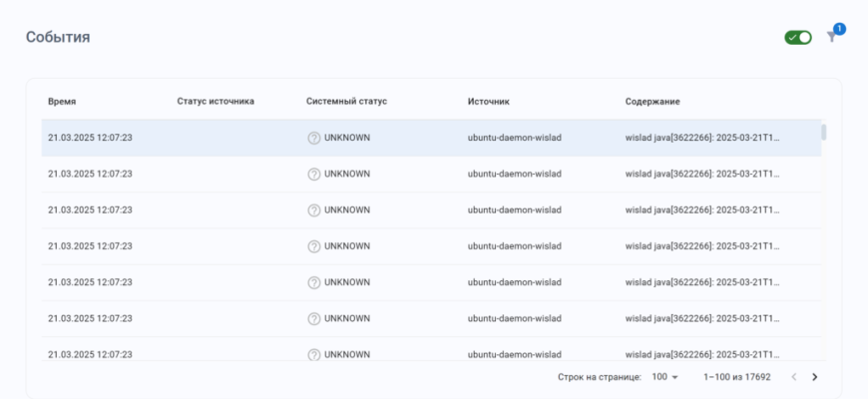Click UNKNOWN question icon in fifth row

(x=314, y=282)
